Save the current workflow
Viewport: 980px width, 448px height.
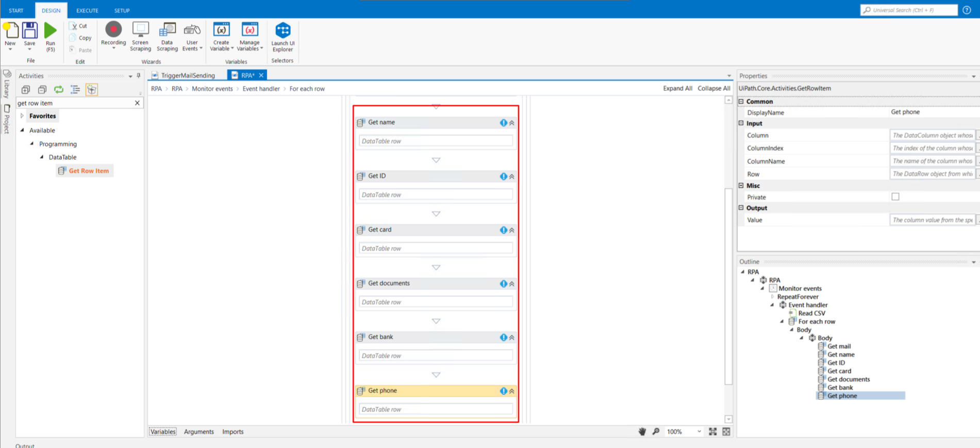(30, 36)
